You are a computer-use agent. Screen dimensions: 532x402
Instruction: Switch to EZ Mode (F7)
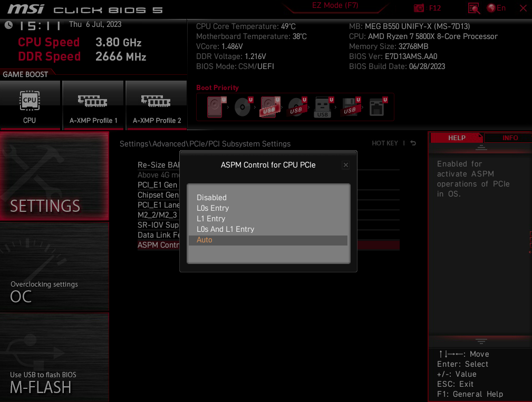click(x=335, y=5)
